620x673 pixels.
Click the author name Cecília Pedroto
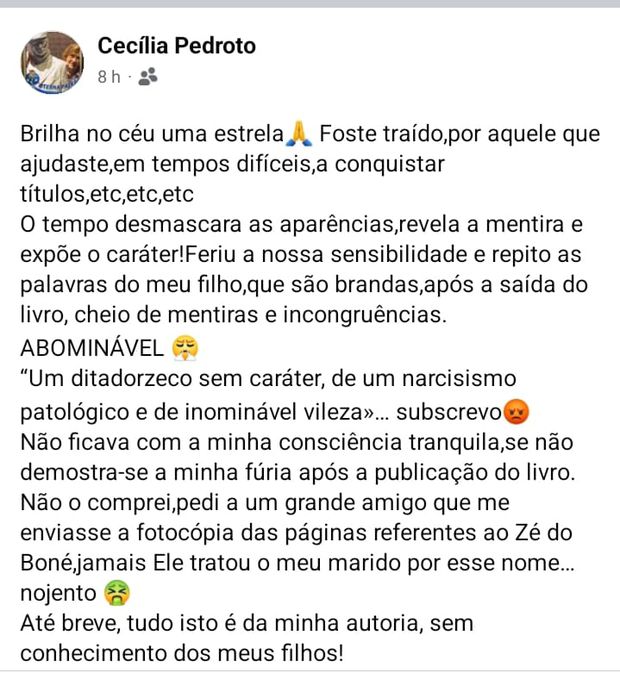(x=177, y=45)
